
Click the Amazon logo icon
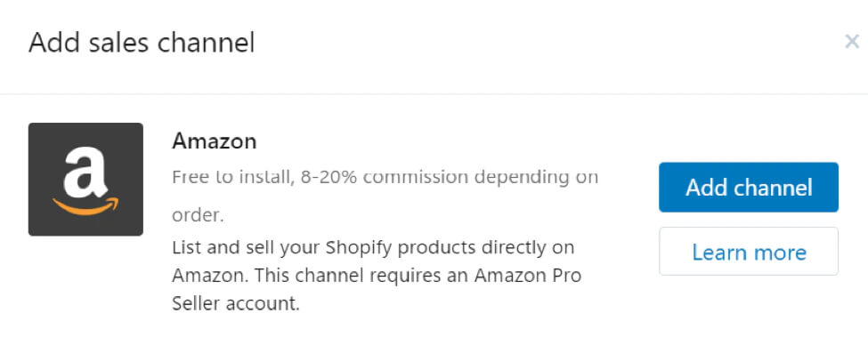point(85,179)
